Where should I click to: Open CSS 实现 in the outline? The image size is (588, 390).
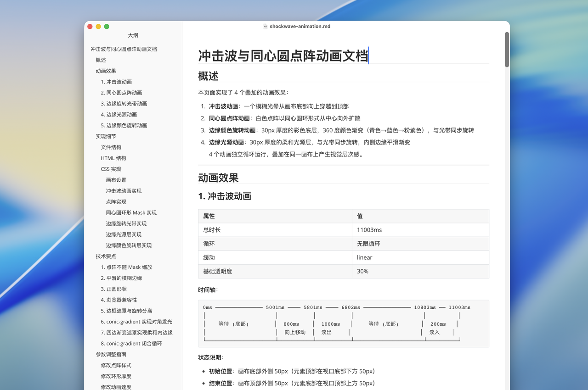(111, 169)
